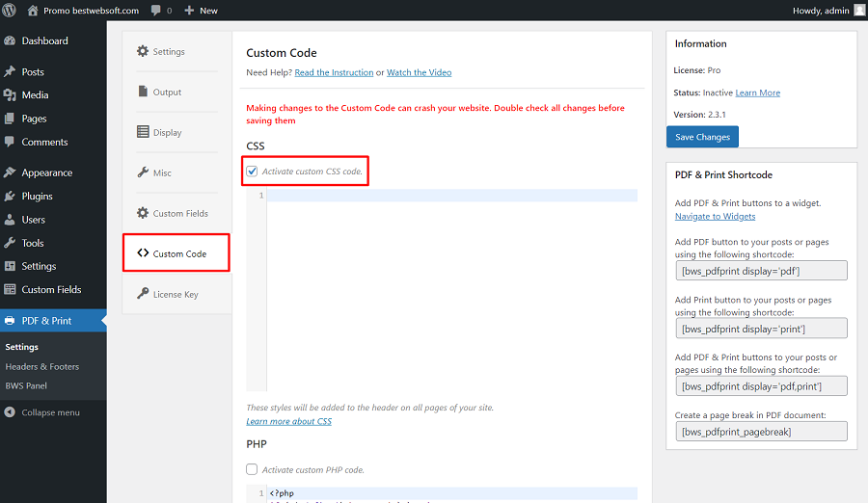Click the plus icon next to New
The width and height of the screenshot is (868, 503).
[x=189, y=11]
